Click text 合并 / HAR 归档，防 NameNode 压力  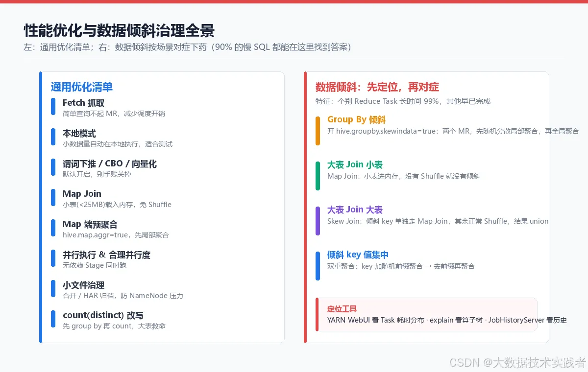(x=123, y=296)
